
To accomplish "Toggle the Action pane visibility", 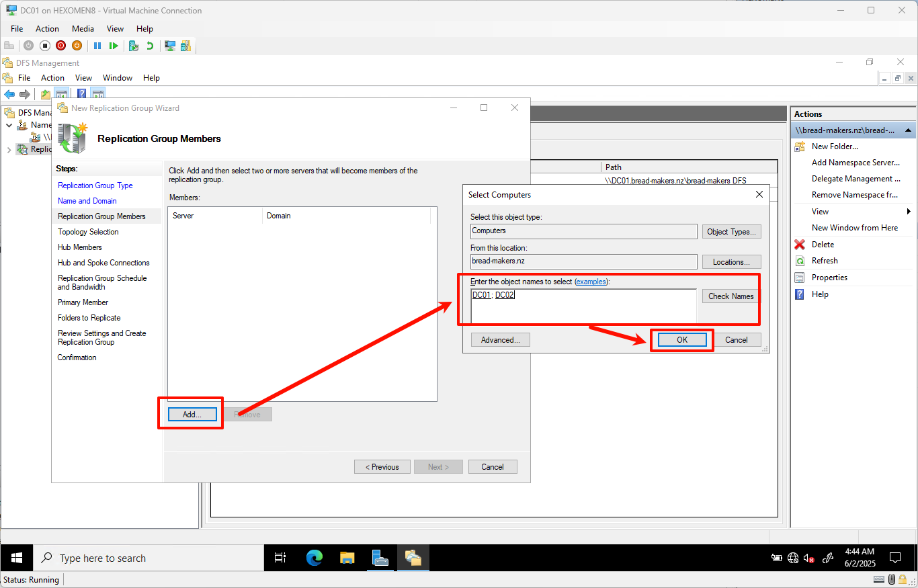I will point(97,93).
